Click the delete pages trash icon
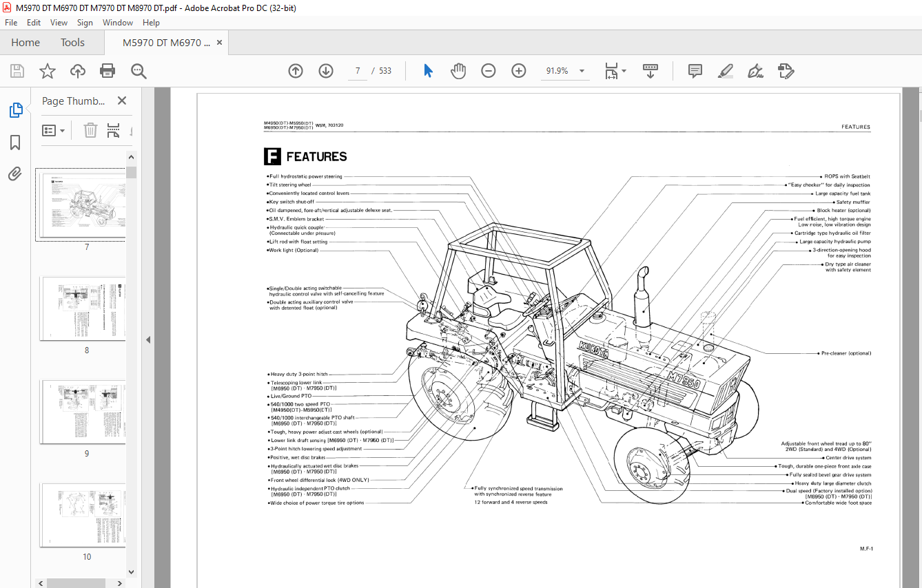 (x=90, y=130)
